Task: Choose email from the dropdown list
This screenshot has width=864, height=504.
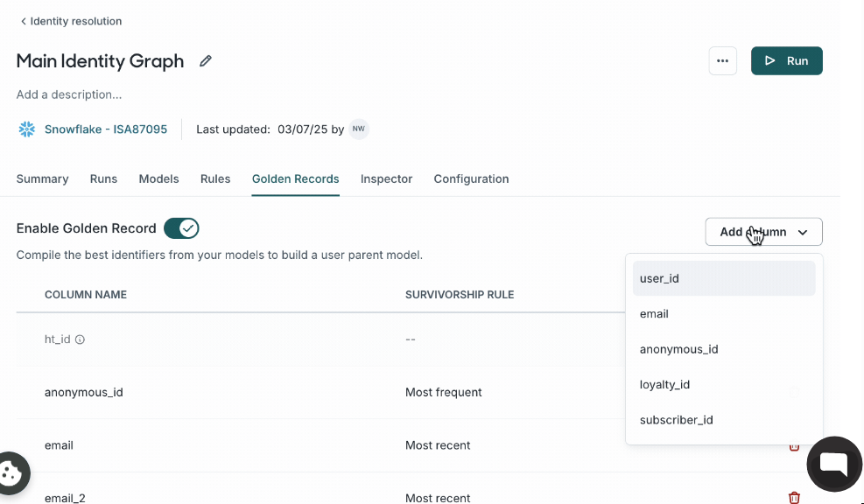Action: [723, 314]
